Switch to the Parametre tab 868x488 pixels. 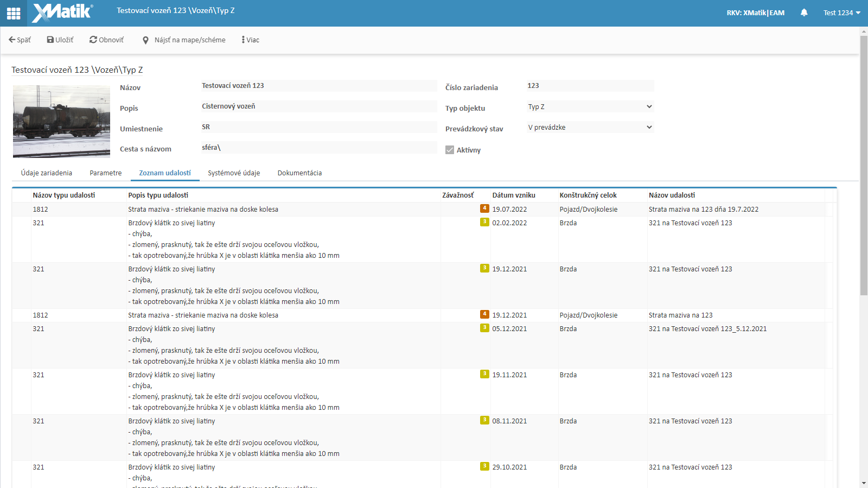[x=106, y=173]
